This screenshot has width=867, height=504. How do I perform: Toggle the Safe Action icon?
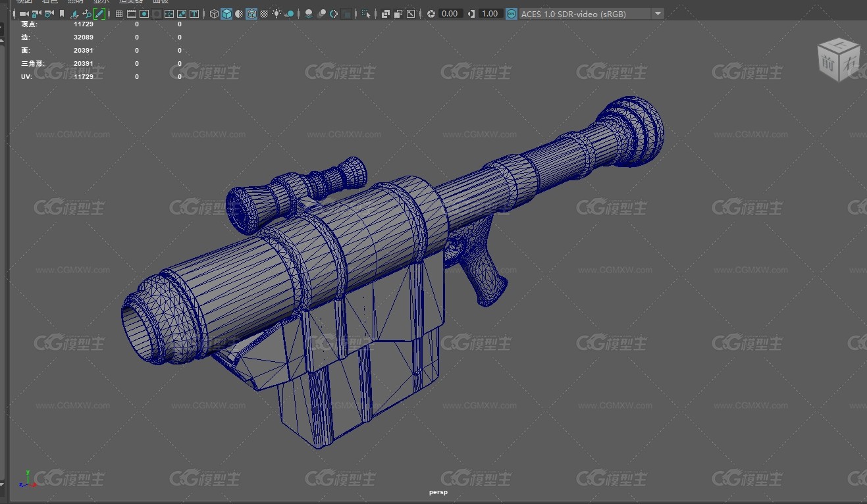(x=182, y=14)
